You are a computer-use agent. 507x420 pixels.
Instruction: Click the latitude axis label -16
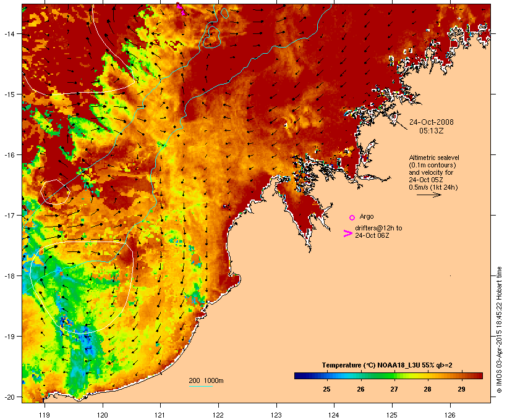pos(9,155)
